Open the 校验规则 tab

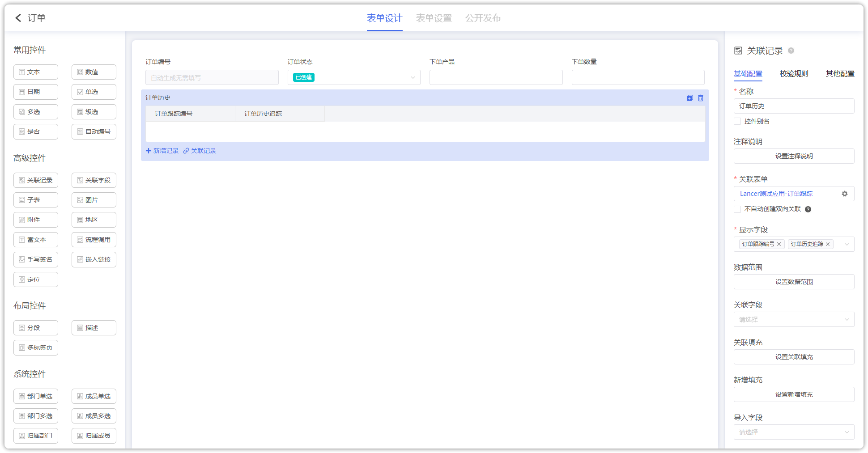tap(794, 74)
